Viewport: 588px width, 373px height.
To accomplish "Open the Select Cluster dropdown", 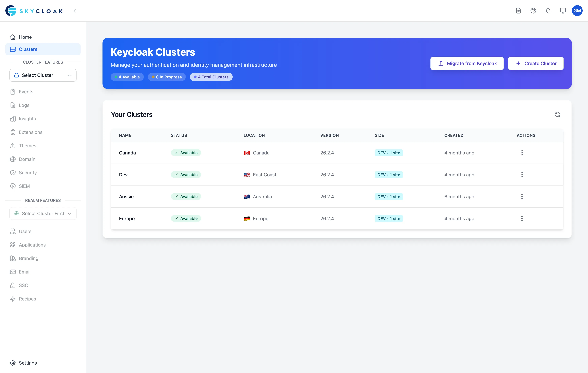I will 43,75.
